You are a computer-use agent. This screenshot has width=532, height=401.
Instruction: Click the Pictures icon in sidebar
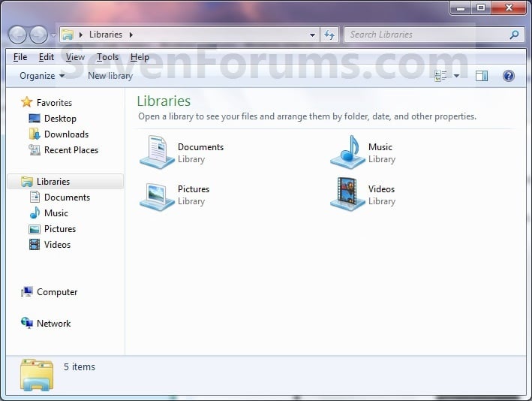coord(35,229)
